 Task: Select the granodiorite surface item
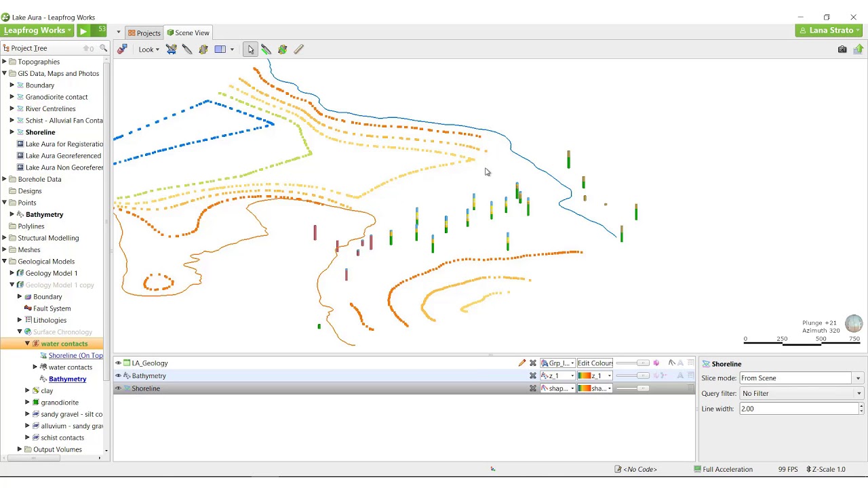coord(60,403)
